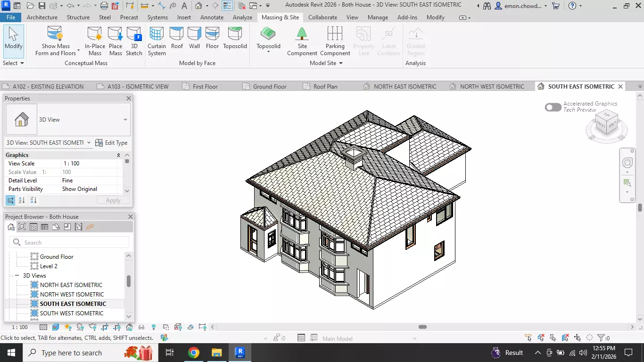Switch to the Annotate ribbon tab

coord(212,17)
